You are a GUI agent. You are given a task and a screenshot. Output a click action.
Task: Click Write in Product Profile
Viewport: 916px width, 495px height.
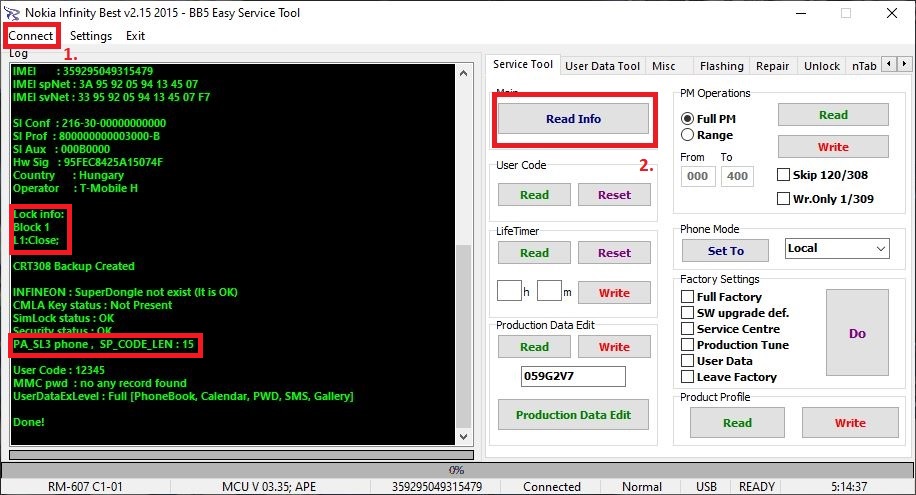click(850, 423)
